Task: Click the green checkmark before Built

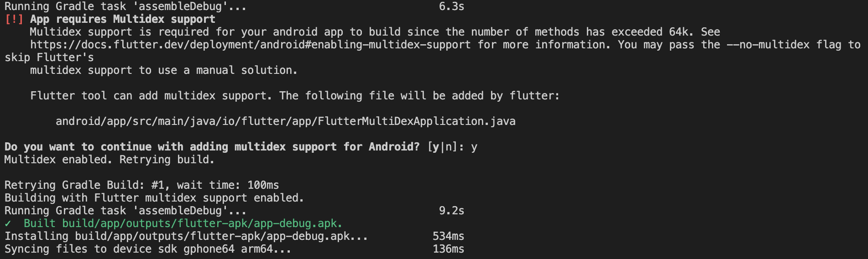Action: 8,223
